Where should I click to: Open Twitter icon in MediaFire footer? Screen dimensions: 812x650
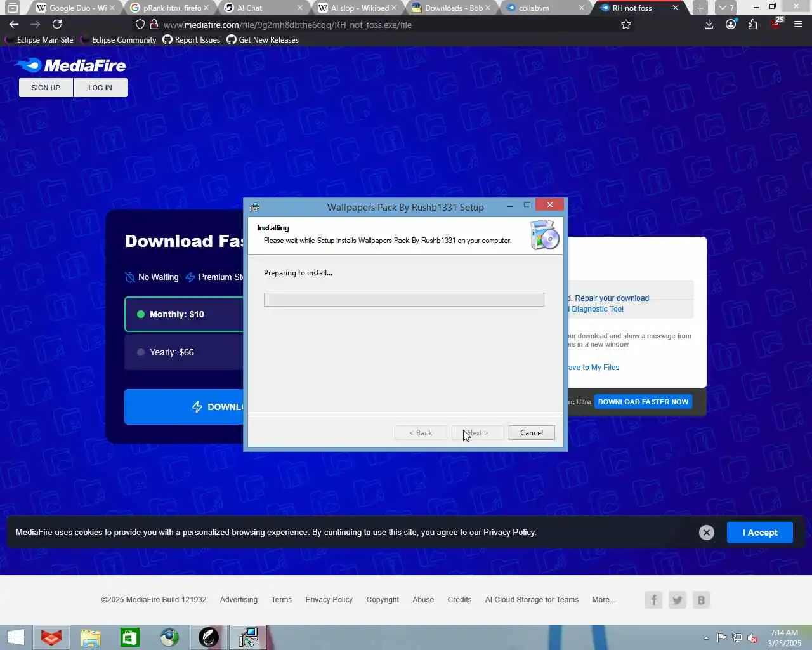[x=678, y=600]
